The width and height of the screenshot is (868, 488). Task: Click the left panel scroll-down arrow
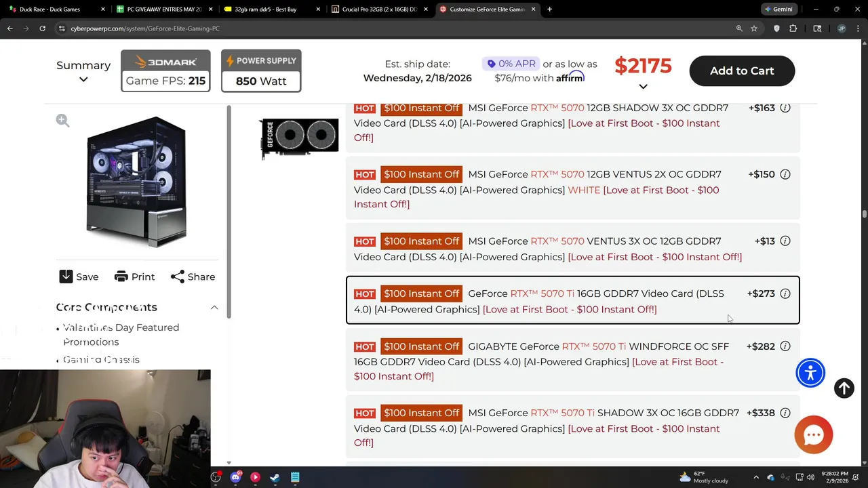pyautogui.click(x=229, y=463)
